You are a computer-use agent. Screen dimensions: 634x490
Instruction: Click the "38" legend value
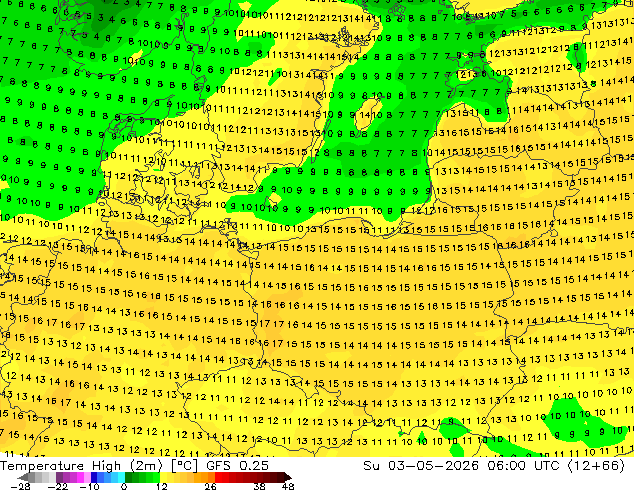point(260,486)
